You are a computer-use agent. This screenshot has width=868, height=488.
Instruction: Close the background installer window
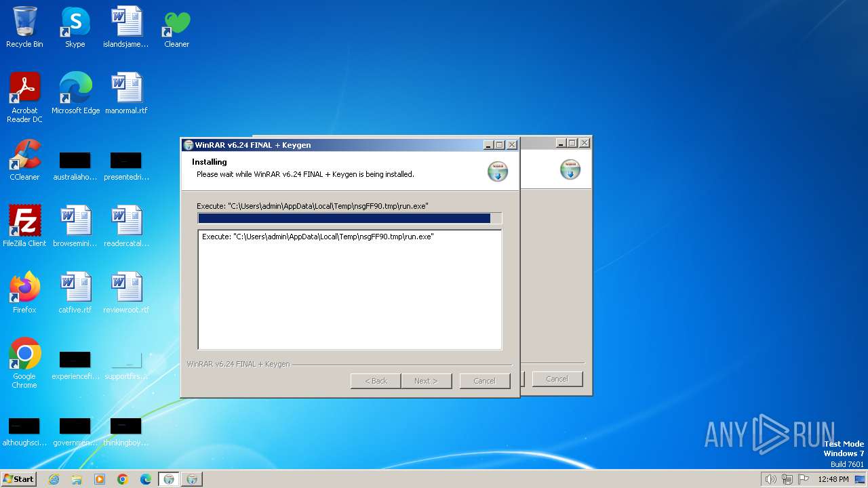point(585,143)
